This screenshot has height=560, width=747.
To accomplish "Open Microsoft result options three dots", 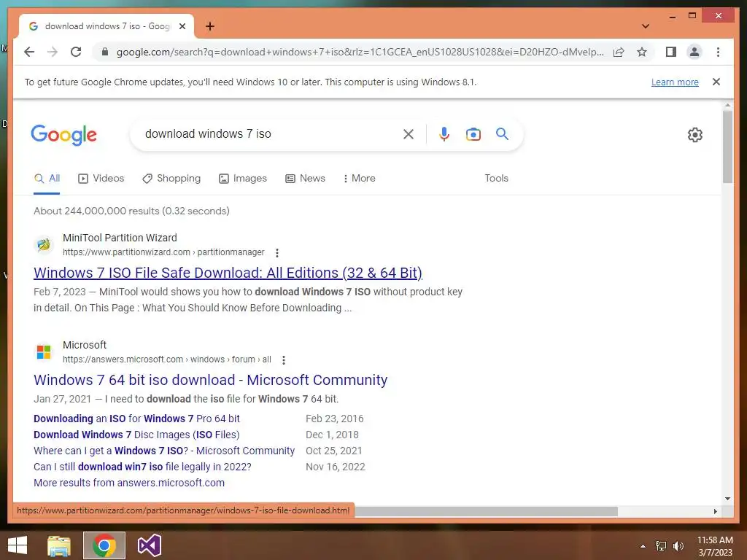I will [284, 360].
